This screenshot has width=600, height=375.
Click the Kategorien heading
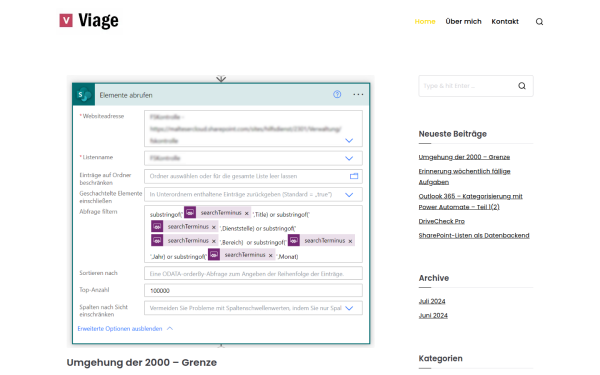[440, 359]
